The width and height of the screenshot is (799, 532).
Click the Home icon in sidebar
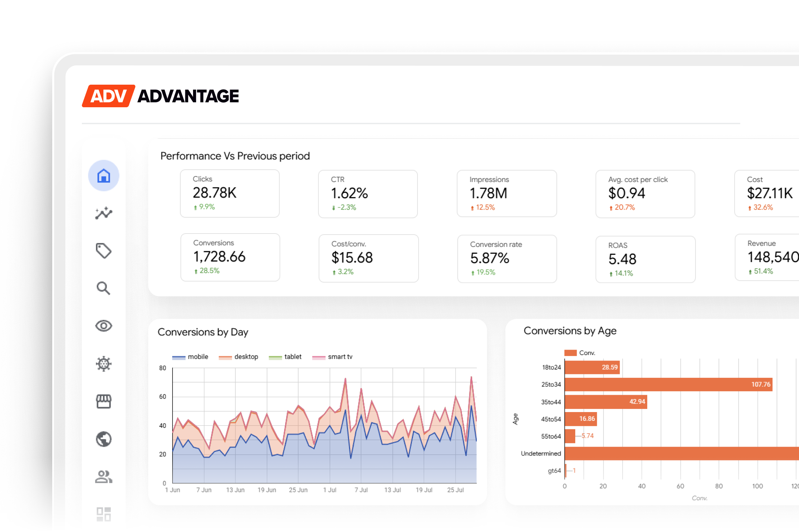(103, 175)
